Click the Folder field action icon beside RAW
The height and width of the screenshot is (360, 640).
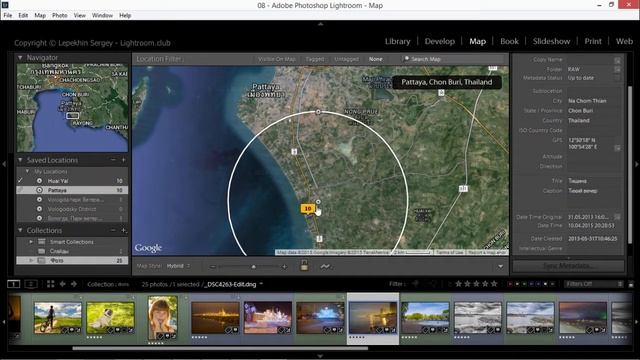click(618, 69)
